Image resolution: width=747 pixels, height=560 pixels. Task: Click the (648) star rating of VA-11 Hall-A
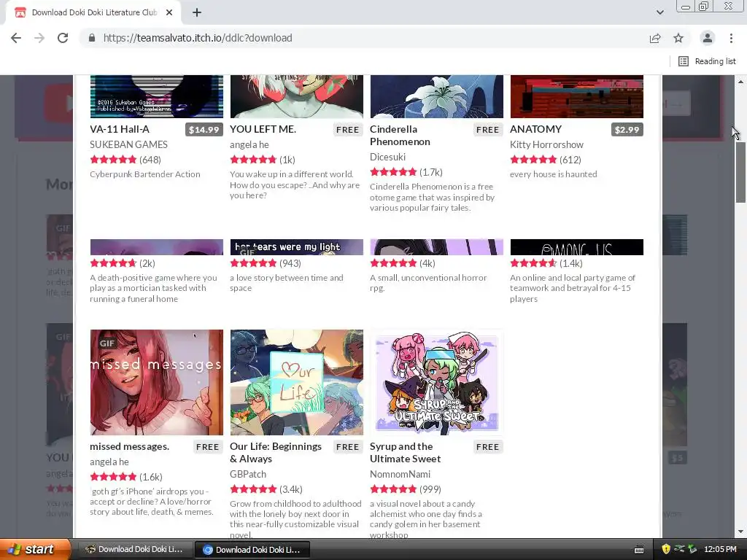pyautogui.click(x=125, y=160)
